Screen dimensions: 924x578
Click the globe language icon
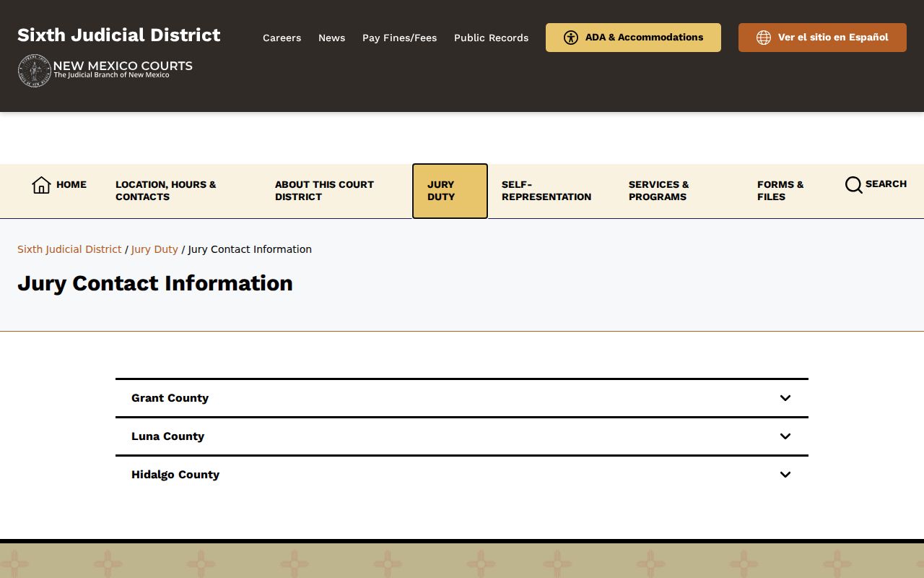[764, 38]
